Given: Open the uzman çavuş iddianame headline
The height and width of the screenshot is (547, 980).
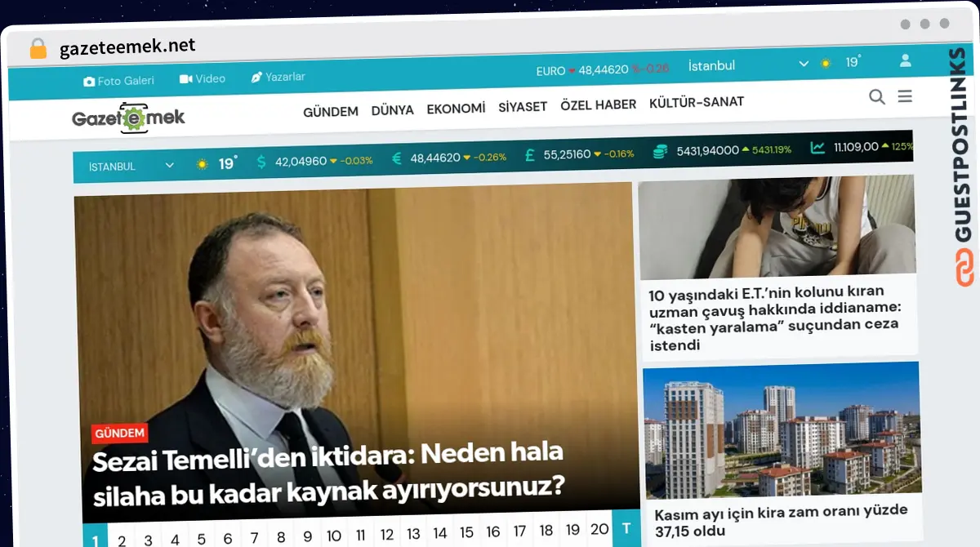Looking at the screenshot, I should click(x=773, y=318).
